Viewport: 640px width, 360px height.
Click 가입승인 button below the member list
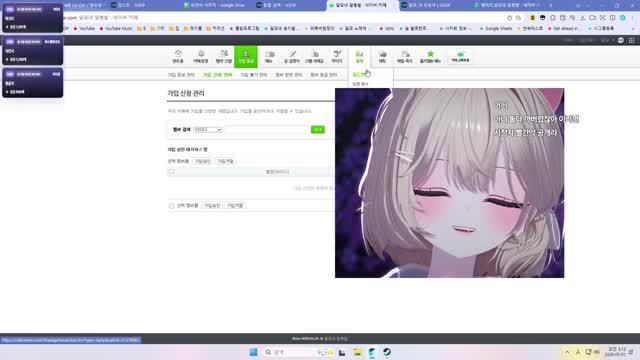point(212,206)
